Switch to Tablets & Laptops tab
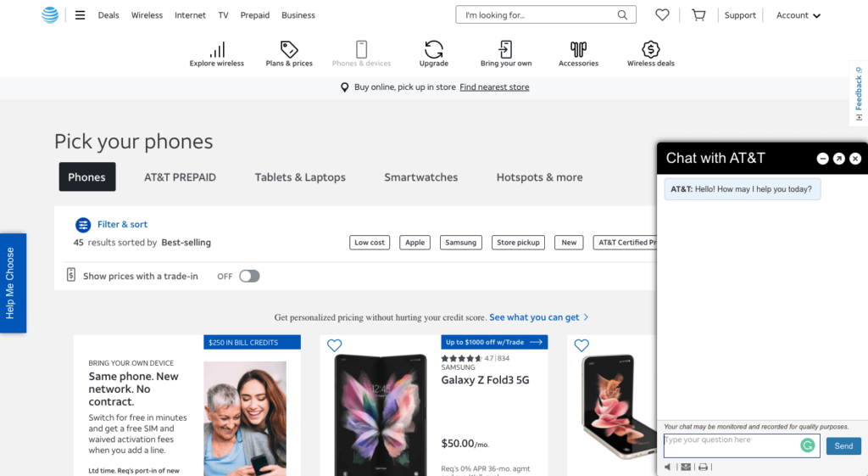The width and height of the screenshot is (868, 476). [300, 177]
